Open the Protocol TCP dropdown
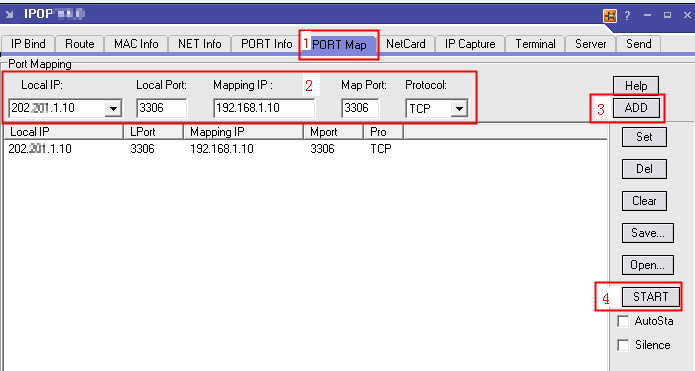 click(x=459, y=109)
